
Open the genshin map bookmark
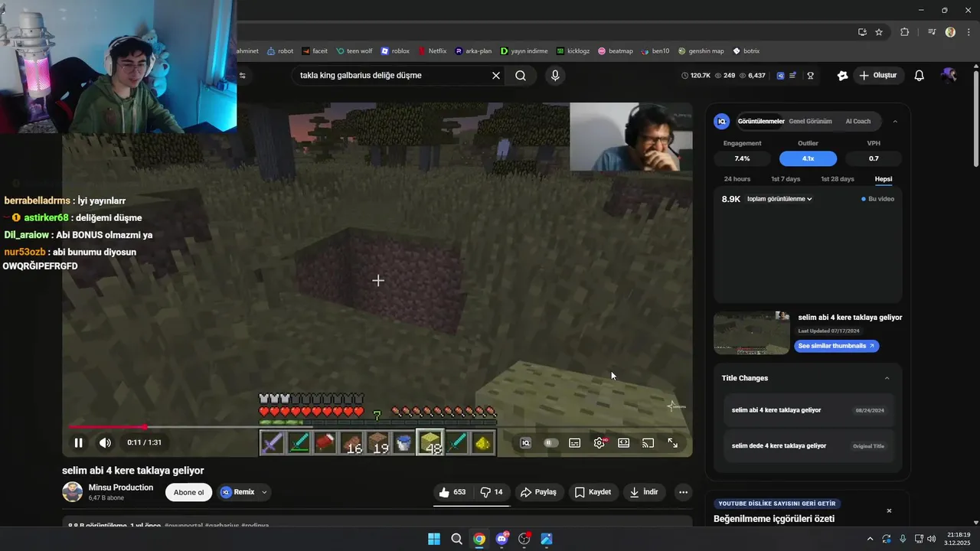point(701,51)
